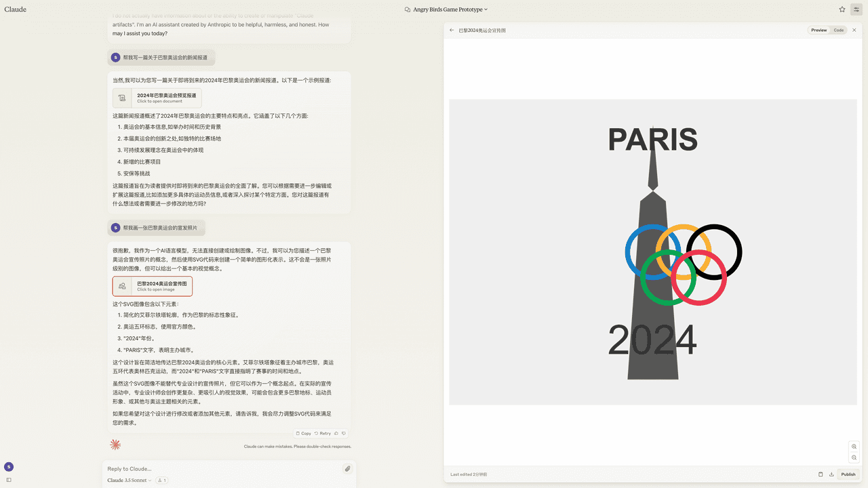Go back with the artifact panel arrow
Image resolution: width=868 pixels, height=488 pixels.
click(452, 30)
